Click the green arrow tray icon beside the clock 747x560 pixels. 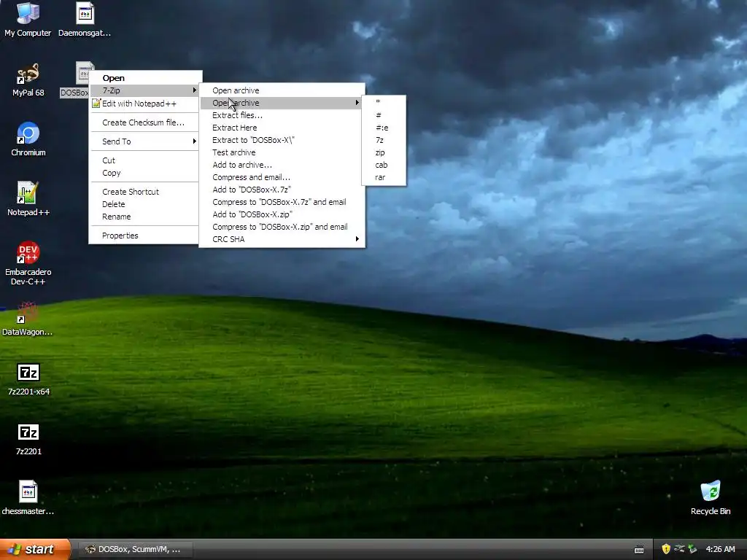point(693,549)
